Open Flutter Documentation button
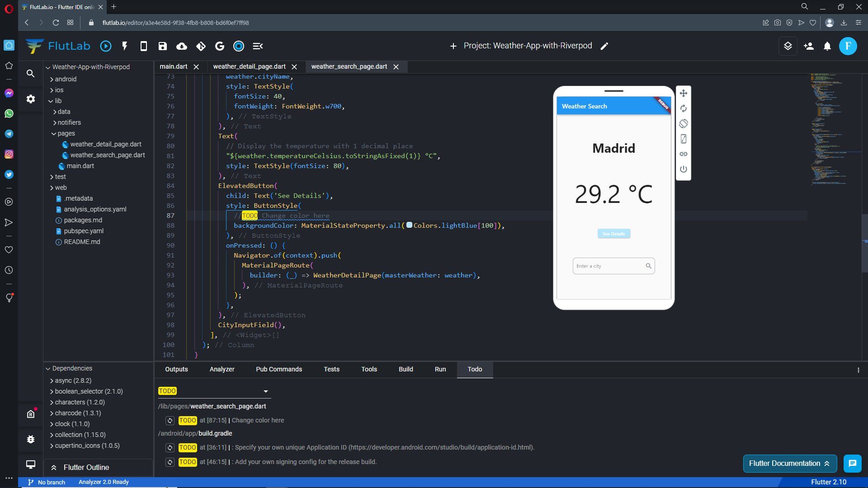This screenshot has height=488, width=868. (790, 463)
